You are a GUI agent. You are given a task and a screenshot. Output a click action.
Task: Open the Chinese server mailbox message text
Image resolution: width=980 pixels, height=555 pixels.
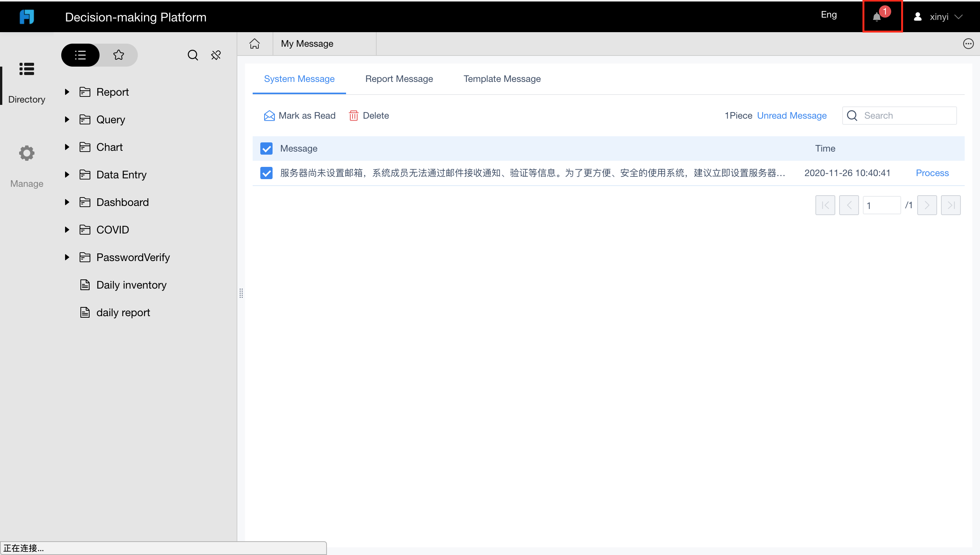click(532, 173)
